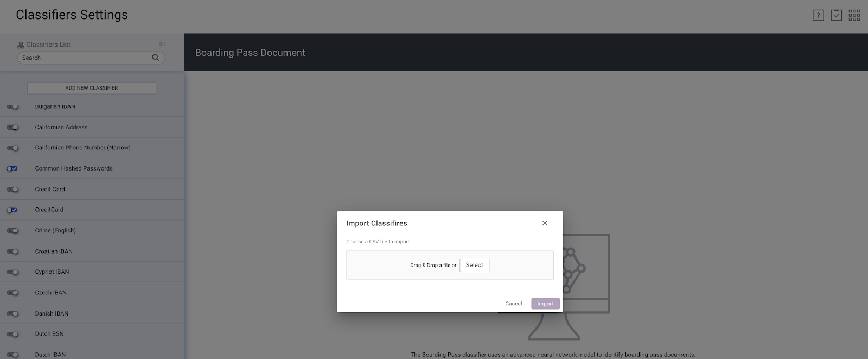Click the grid icon beside Classifiers List
868x359 pixels.
[x=162, y=43]
